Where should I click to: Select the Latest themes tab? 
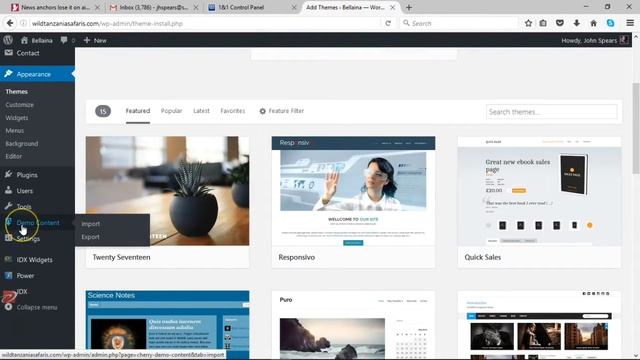click(201, 111)
